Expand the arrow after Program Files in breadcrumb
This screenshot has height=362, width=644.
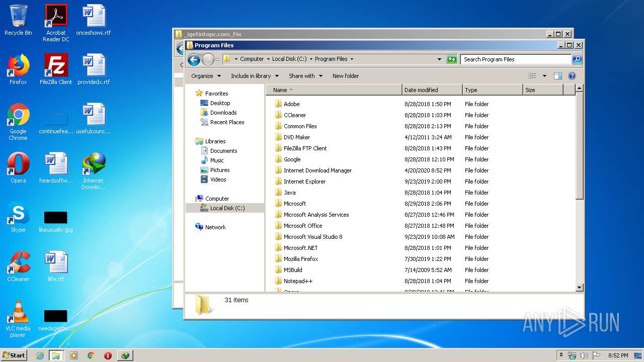click(352, 59)
